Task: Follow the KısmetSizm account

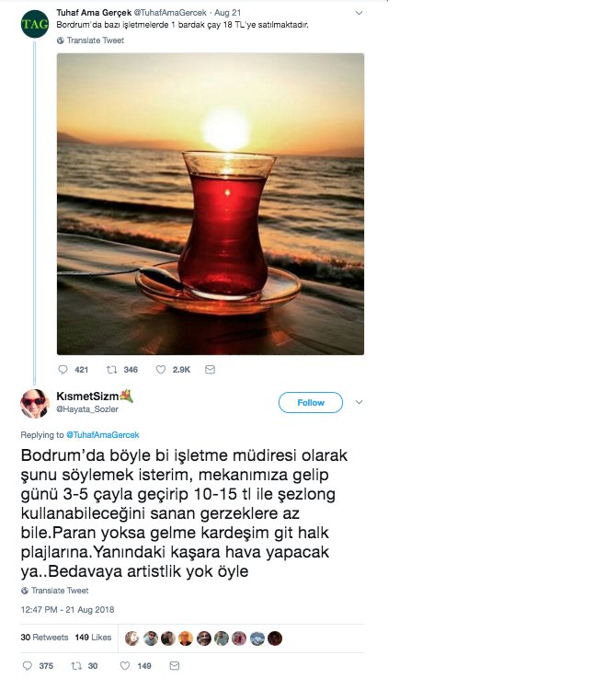Action: [x=311, y=403]
